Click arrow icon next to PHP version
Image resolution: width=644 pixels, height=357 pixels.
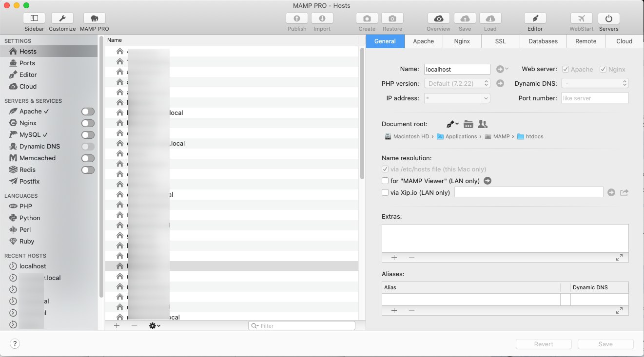point(500,83)
